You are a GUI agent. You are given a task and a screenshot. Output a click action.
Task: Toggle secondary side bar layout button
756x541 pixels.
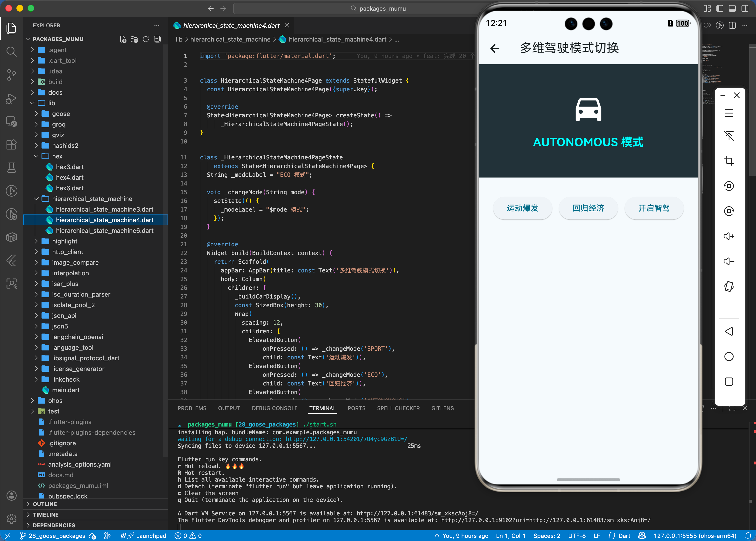click(745, 9)
